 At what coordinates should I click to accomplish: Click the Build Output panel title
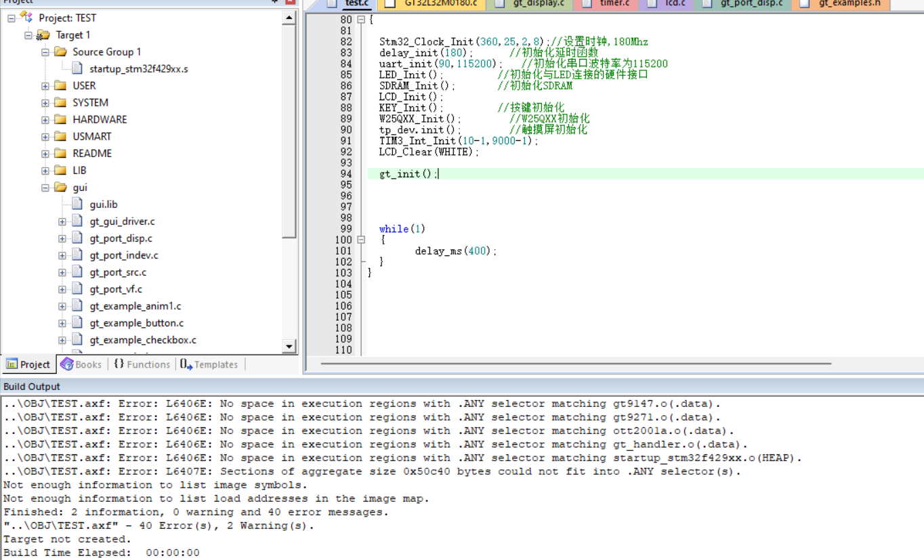(x=32, y=387)
